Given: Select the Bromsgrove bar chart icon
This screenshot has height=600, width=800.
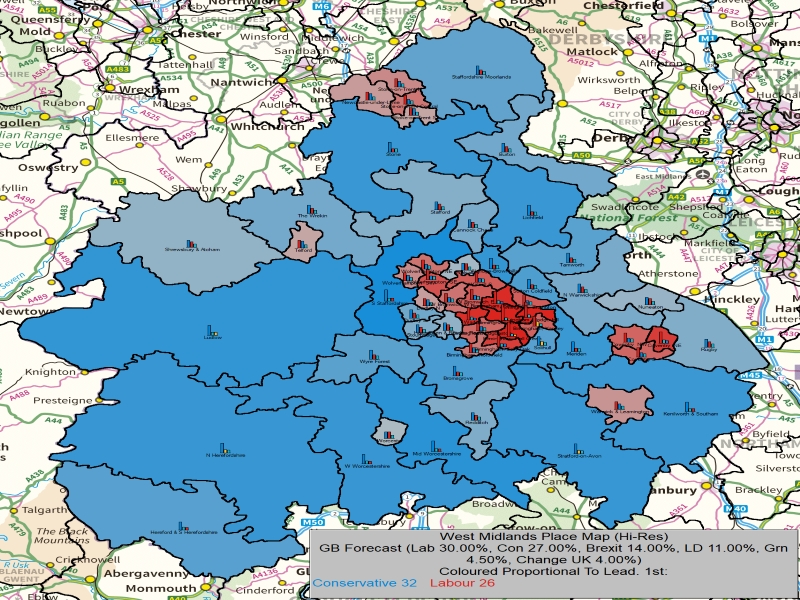Looking at the screenshot, I should tap(458, 371).
